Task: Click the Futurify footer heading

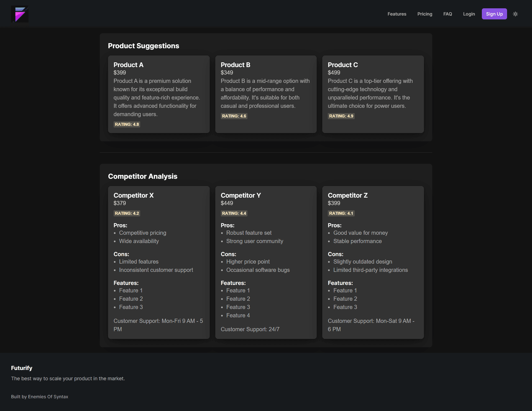Action: click(x=22, y=368)
